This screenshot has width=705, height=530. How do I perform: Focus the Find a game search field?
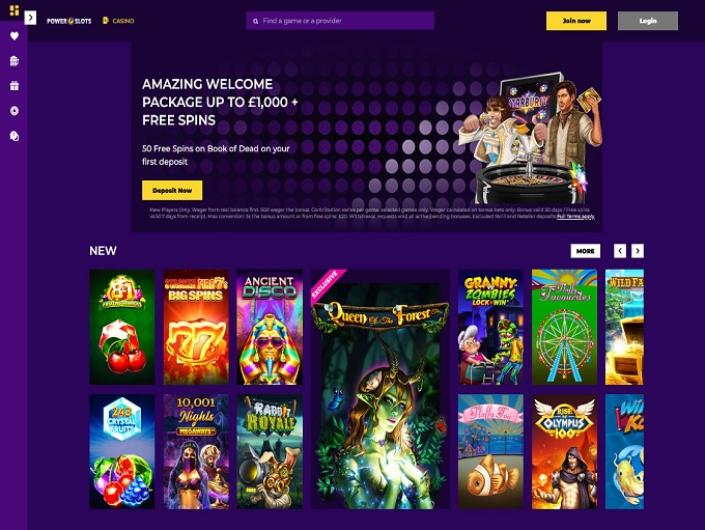(x=340, y=21)
